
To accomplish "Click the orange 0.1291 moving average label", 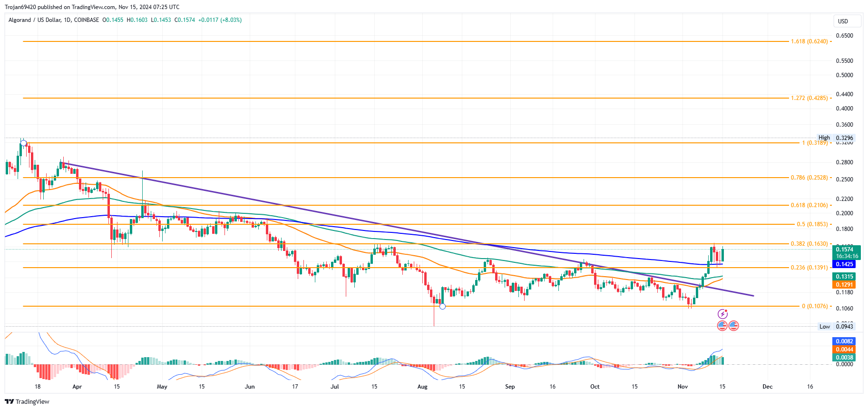I will (844, 285).
